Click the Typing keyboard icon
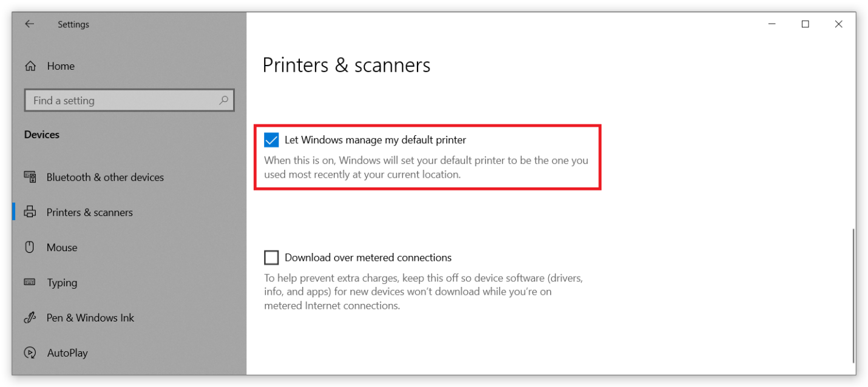The width and height of the screenshot is (868, 387). [30, 282]
